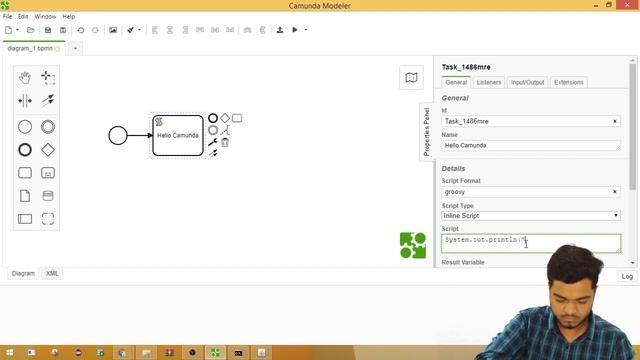The width and height of the screenshot is (640, 360).
Task: Select the General properties tab
Action: pos(456,82)
